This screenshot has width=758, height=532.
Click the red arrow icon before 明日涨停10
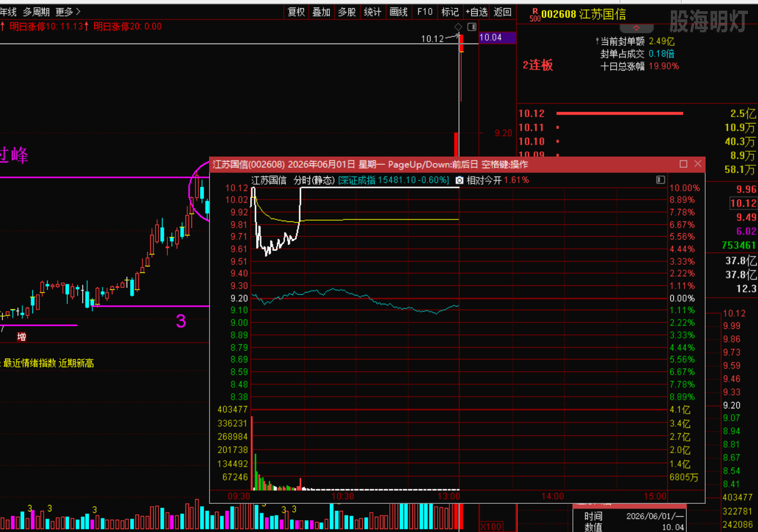3,26
